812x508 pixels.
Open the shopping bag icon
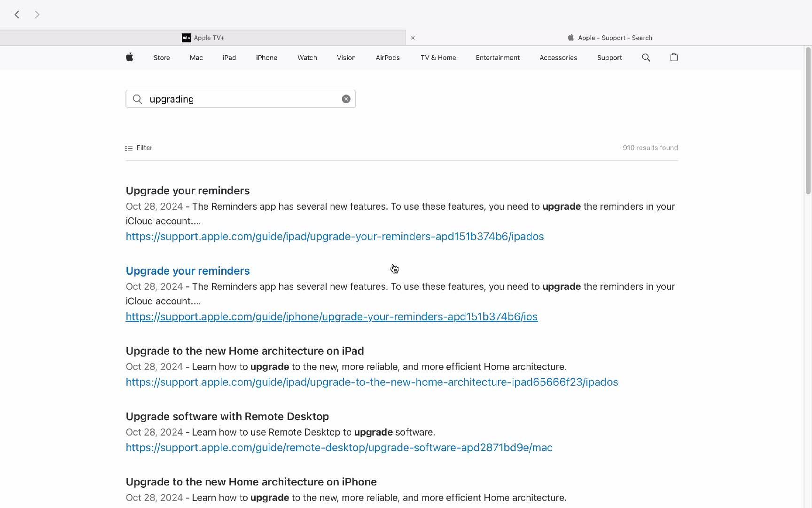(674, 57)
